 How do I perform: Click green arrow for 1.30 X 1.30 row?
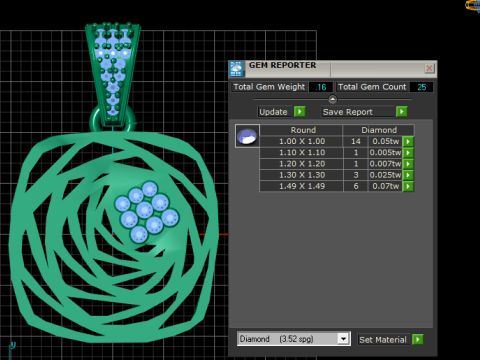coord(408,175)
